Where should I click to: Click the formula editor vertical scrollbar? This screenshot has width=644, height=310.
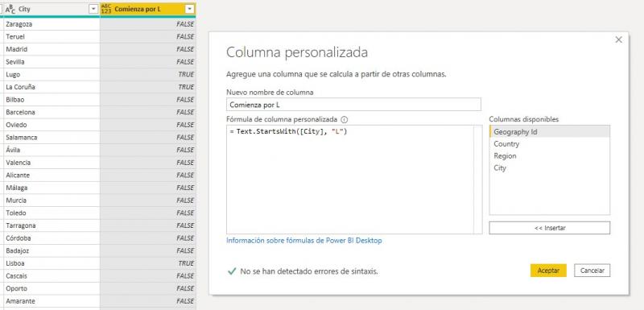click(478, 180)
